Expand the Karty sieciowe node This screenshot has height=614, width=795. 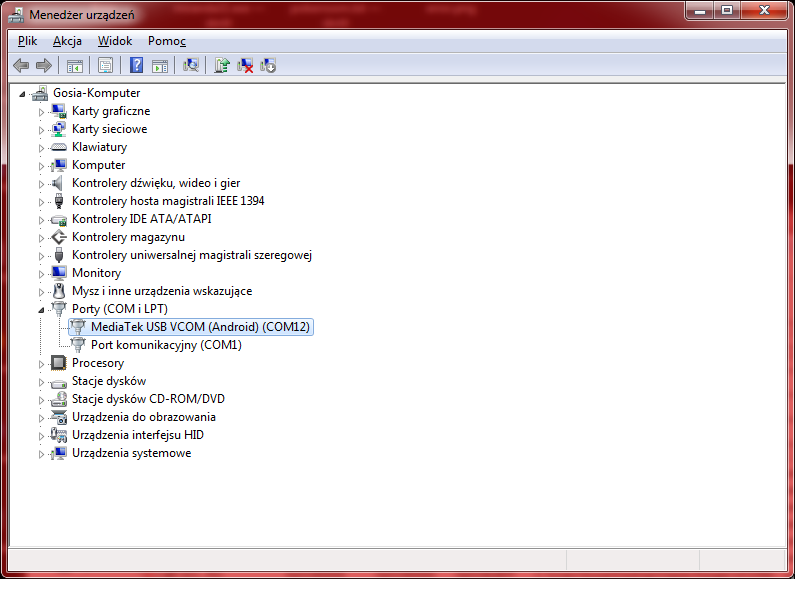point(42,129)
